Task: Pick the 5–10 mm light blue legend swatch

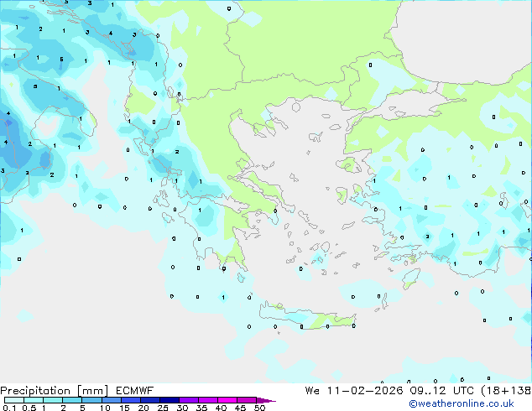Action: tap(91, 400)
